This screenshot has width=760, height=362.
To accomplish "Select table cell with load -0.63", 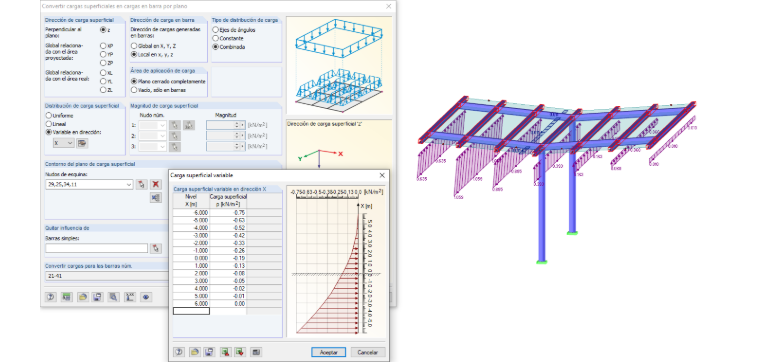I will click(x=228, y=220).
